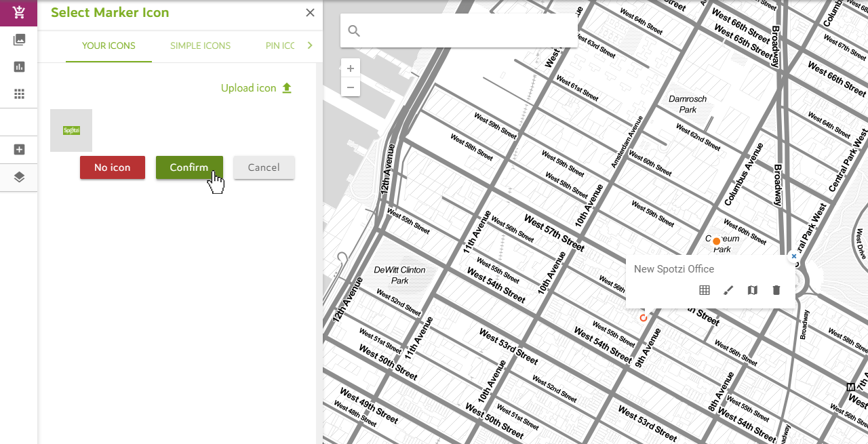Click the red circular marker on 9th Avenue
This screenshot has width=868, height=444.
(x=644, y=318)
